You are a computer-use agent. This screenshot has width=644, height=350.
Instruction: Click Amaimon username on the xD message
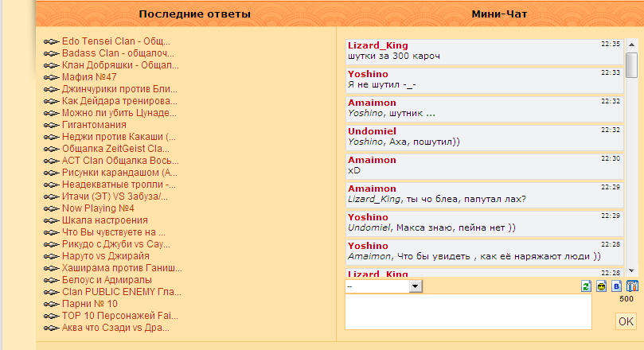tap(372, 160)
